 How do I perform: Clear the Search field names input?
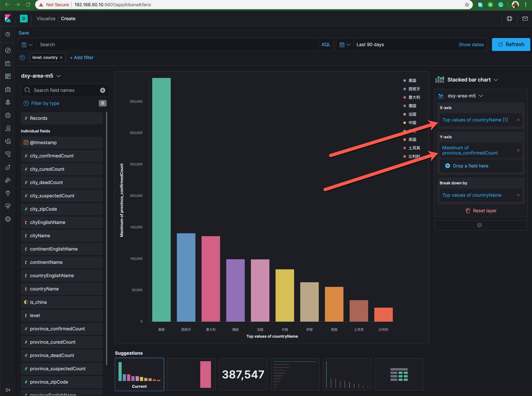click(103, 90)
